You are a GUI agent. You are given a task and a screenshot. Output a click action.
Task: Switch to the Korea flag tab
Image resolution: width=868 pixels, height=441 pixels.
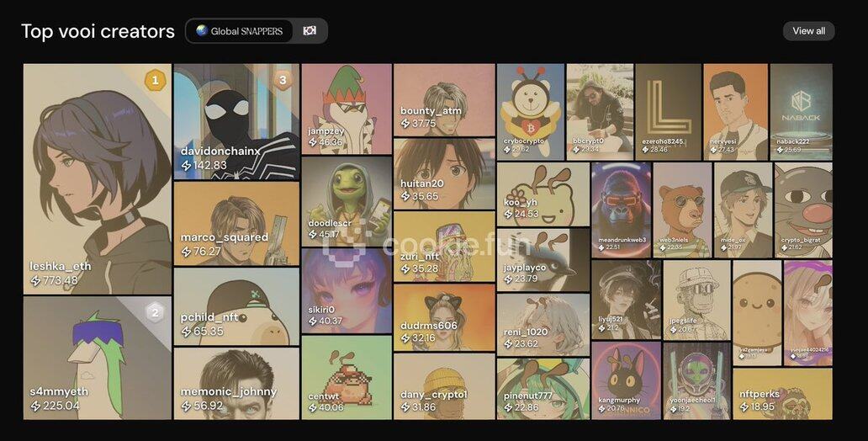click(x=310, y=31)
